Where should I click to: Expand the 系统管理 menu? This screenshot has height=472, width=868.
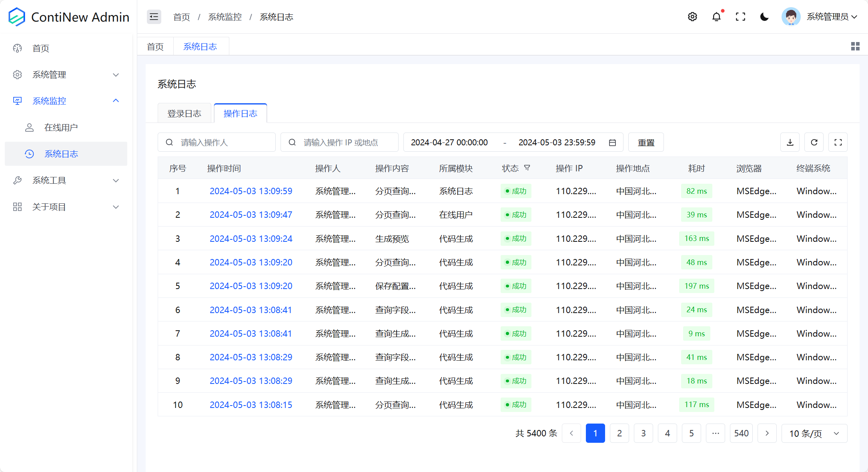pyautogui.click(x=49, y=74)
